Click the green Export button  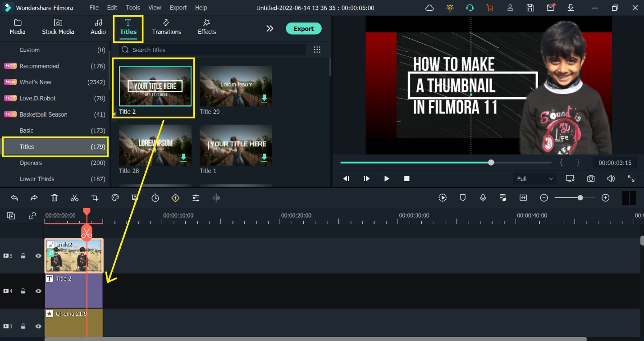point(304,28)
